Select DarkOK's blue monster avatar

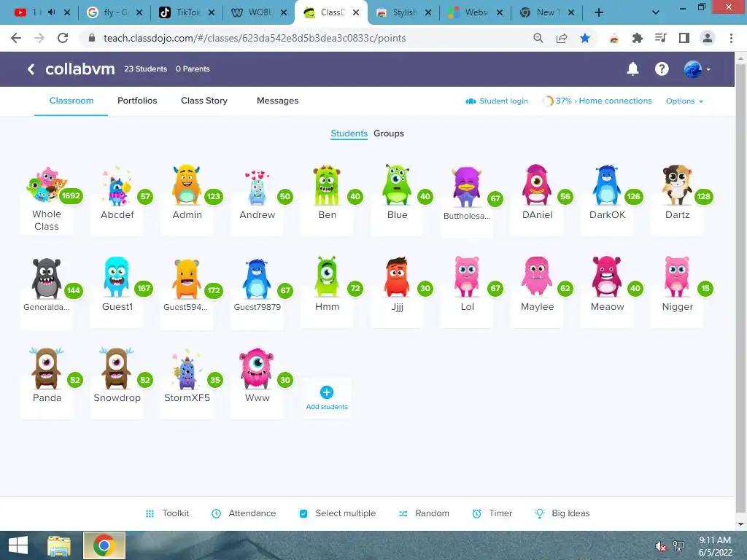606,184
